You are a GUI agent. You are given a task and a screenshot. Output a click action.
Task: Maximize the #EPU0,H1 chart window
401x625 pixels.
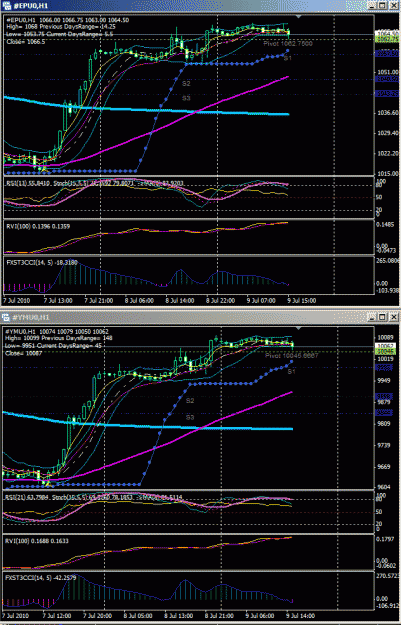click(382, 5)
